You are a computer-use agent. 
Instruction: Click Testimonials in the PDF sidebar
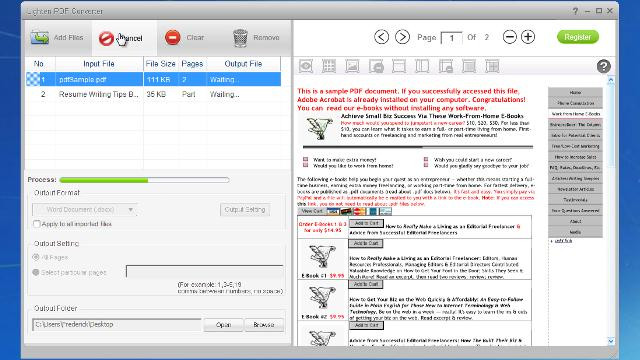pos(575,200)
